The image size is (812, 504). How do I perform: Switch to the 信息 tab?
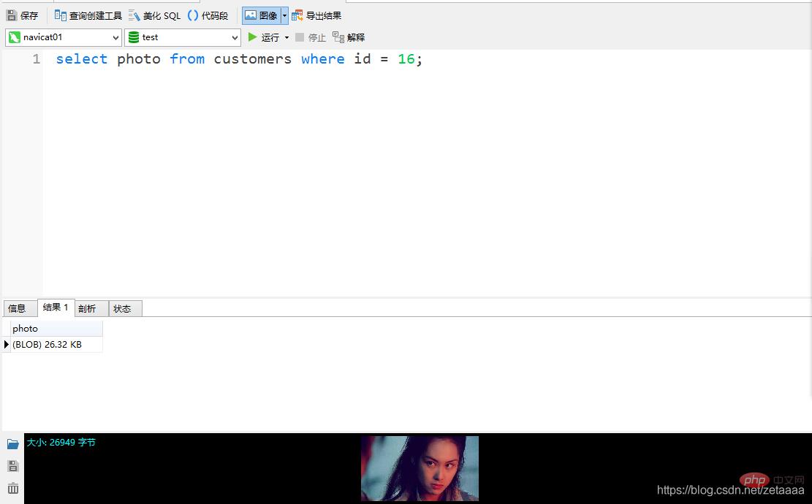(17, 308)
